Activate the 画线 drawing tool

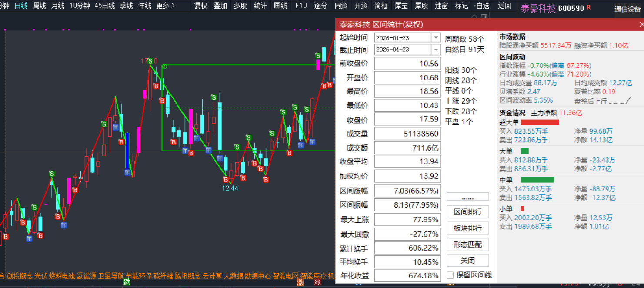click(281, 6)
